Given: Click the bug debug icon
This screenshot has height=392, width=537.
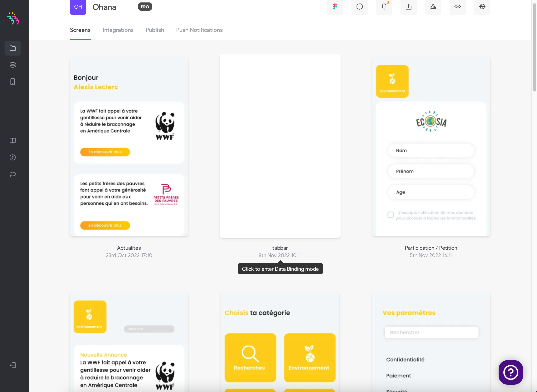Looking at the screenshot, I should pos(482,7).
